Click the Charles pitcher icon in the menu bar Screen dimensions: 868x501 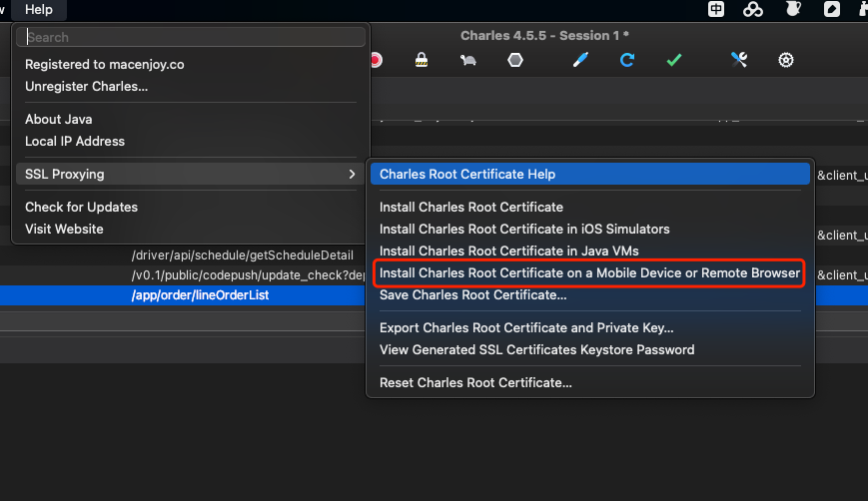(x=793, y=10)
